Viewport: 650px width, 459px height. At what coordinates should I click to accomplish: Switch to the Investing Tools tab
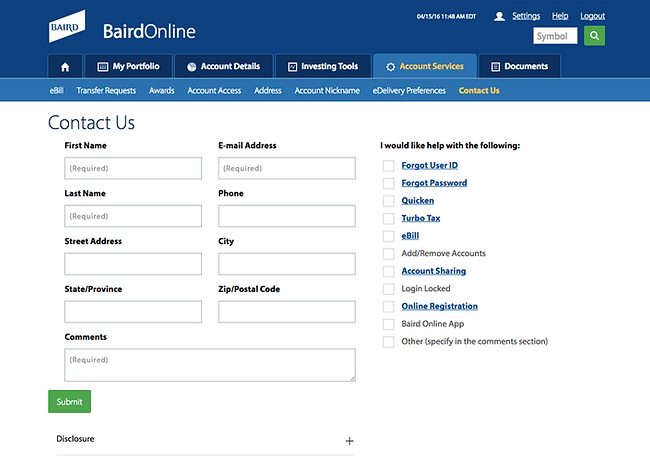[323, 66]
